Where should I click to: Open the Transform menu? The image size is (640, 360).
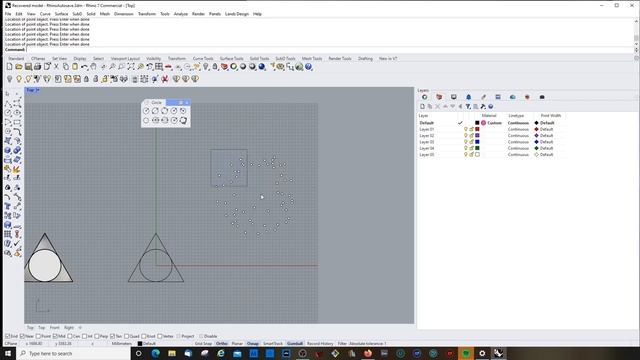[147, 14]
